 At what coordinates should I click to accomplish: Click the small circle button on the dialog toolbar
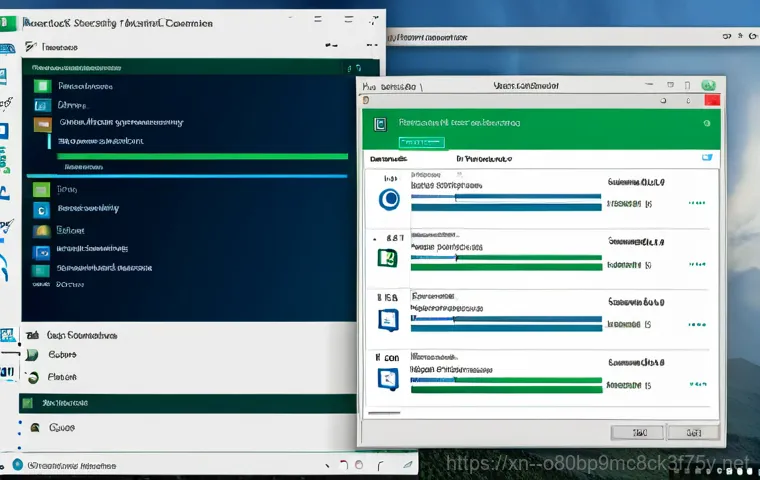point(663,101)
